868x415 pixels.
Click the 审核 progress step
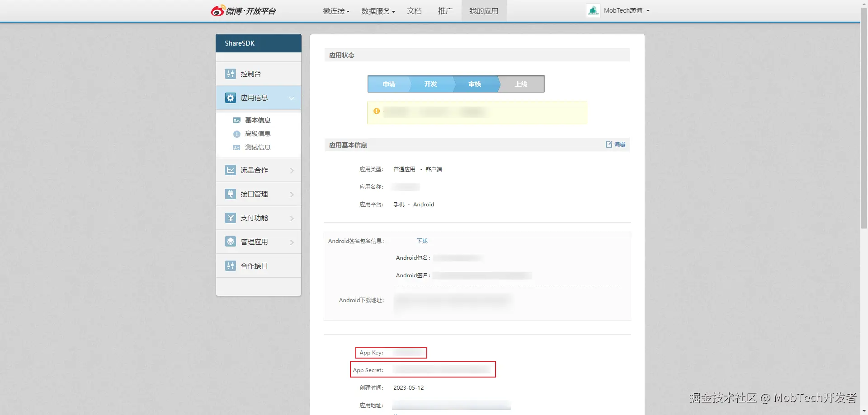coord(475,84)
